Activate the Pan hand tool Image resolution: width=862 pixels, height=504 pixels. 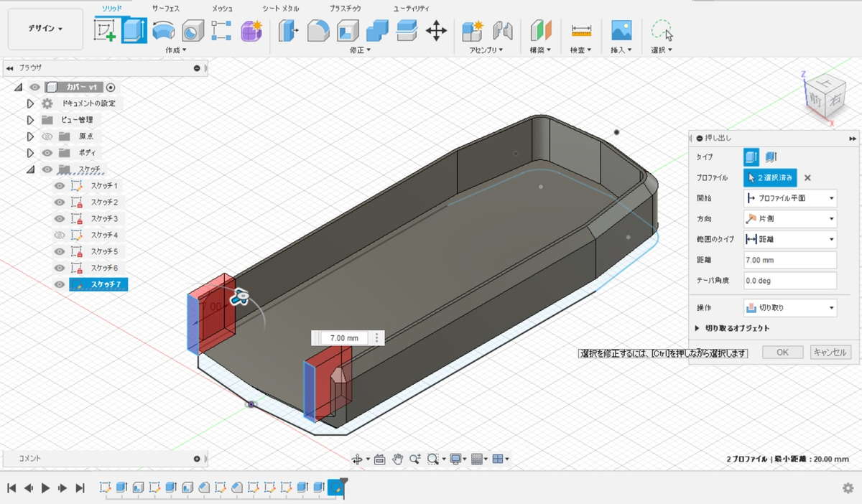[x=398, y=459]
